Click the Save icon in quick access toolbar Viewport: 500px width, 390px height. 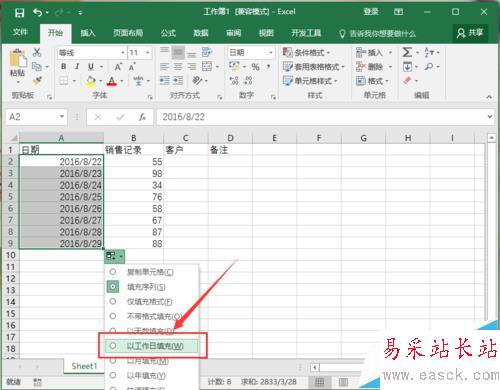pos(19,13)
